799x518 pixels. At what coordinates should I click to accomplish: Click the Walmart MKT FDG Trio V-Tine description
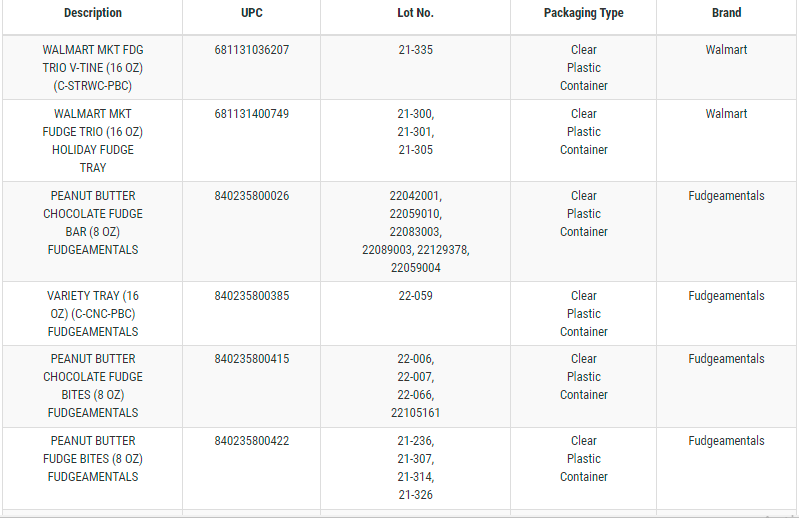[x=93, y=67]
